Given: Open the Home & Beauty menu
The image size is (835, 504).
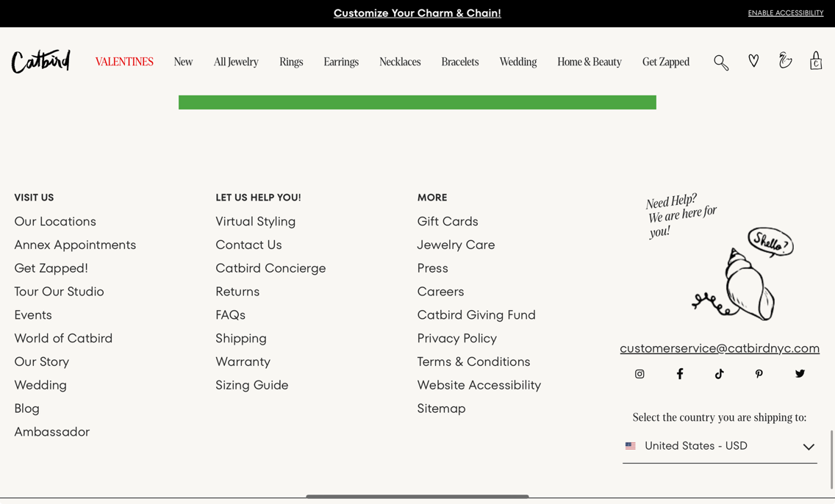Looking at the screenshot, I should click(x=589, y=62).
